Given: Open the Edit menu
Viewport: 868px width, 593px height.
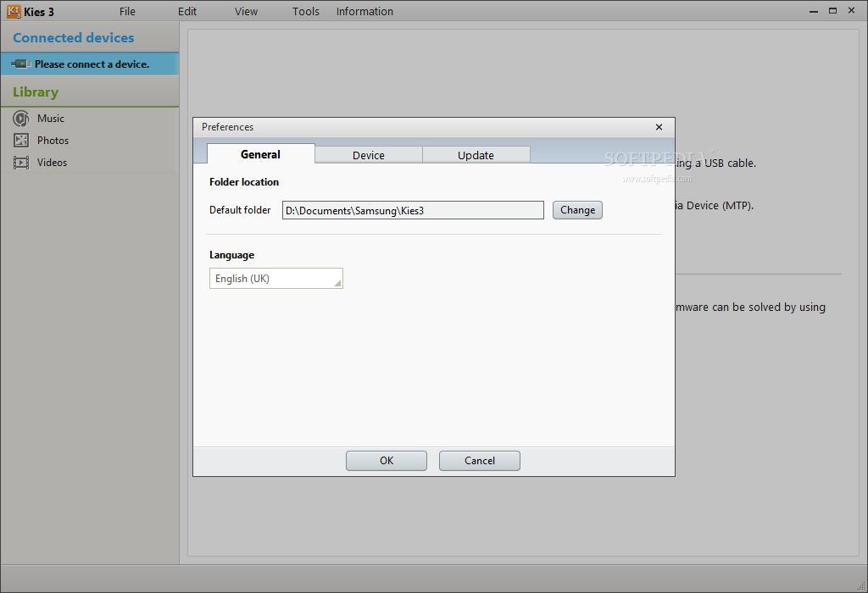Looking at the screenshot, I should coord(187,12).
